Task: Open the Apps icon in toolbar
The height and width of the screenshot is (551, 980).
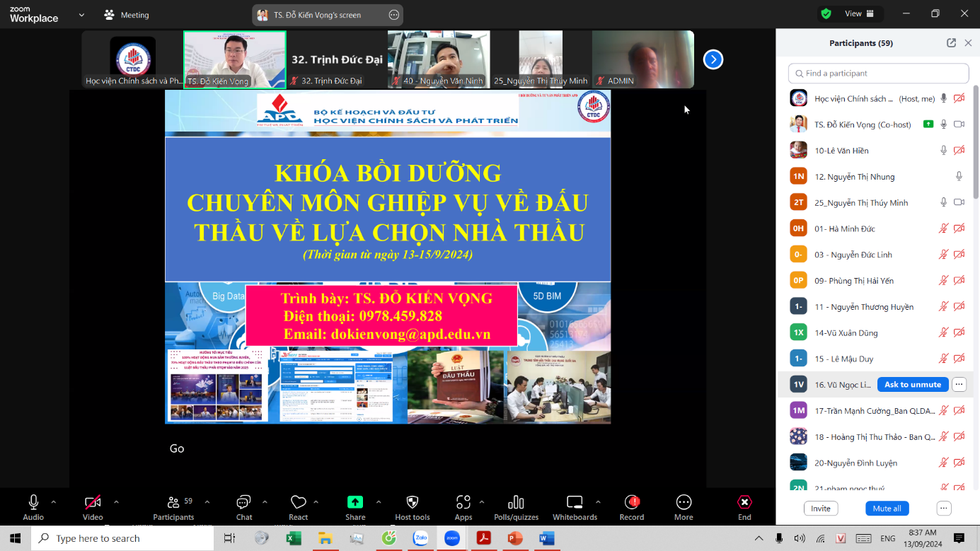Action: 463,502
